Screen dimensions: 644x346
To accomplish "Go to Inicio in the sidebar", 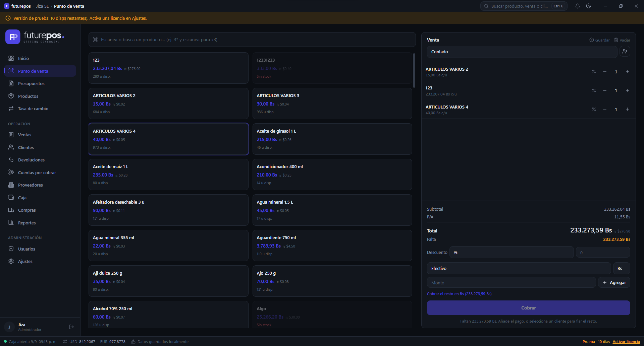I will (x=40, y=58).
